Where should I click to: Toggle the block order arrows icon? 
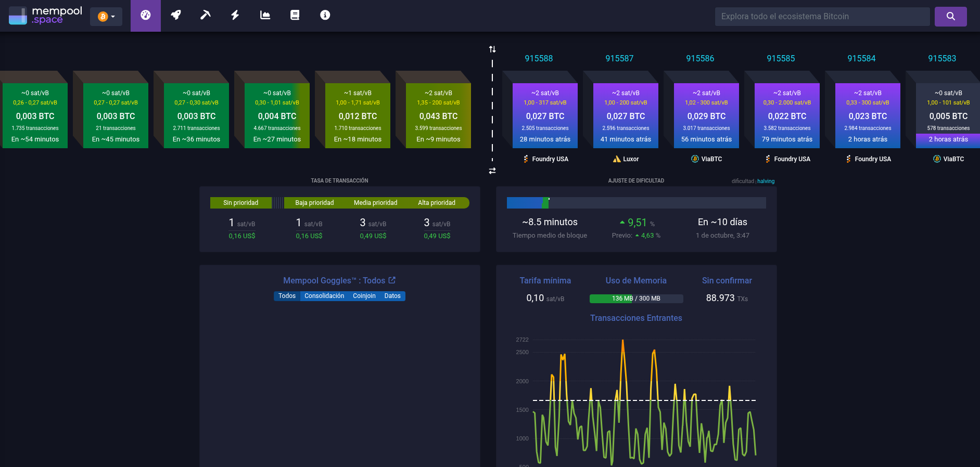coord(492,49)
